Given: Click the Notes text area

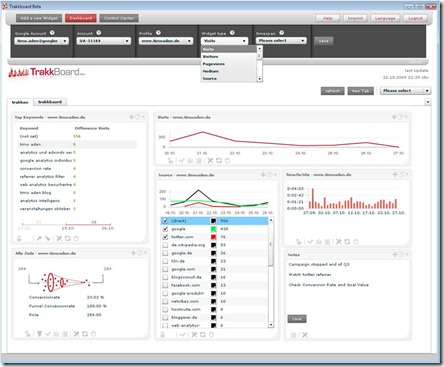Looking at the screenshot, I should (x=347, y=286).
